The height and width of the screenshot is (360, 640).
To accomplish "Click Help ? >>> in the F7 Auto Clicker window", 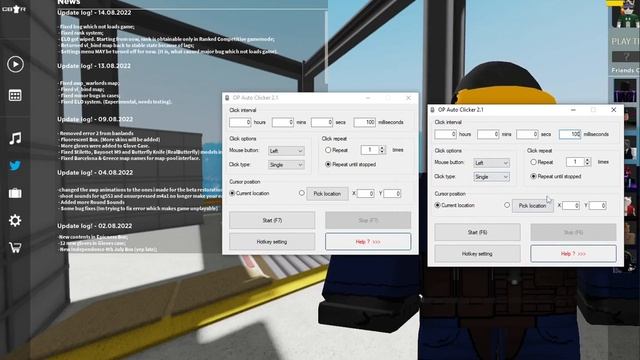I will click(x=368, y=242).
